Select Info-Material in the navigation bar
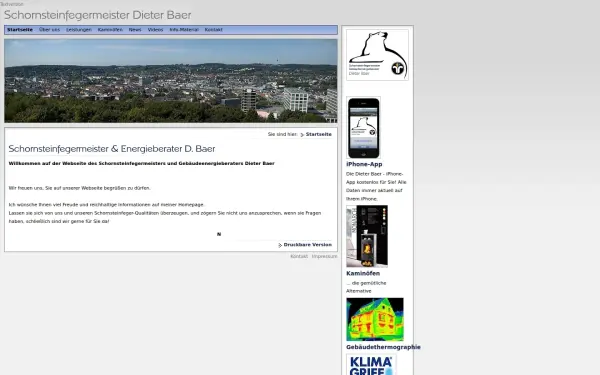Screen dimensions: 600x375 pos(184,30)
